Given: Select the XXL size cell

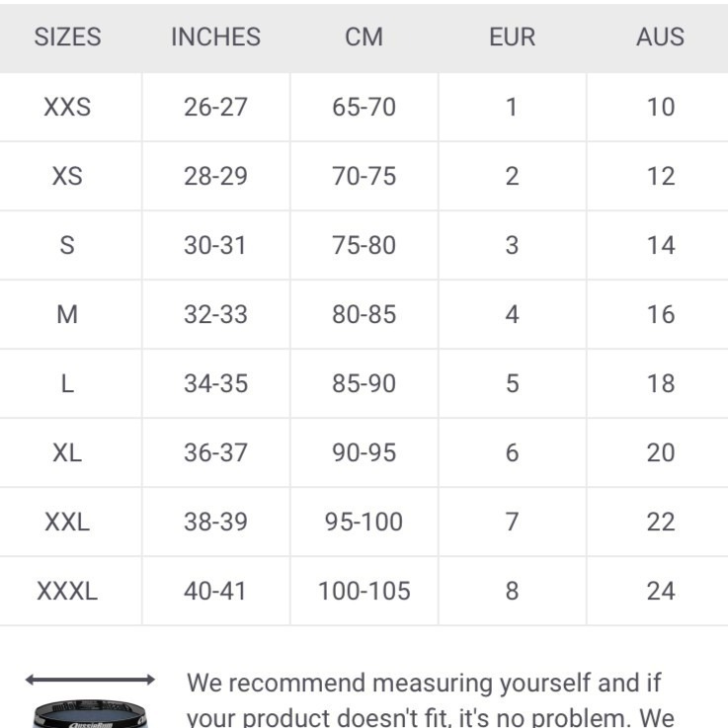Looking at the screenshot, I should click(x=67, y=522).
